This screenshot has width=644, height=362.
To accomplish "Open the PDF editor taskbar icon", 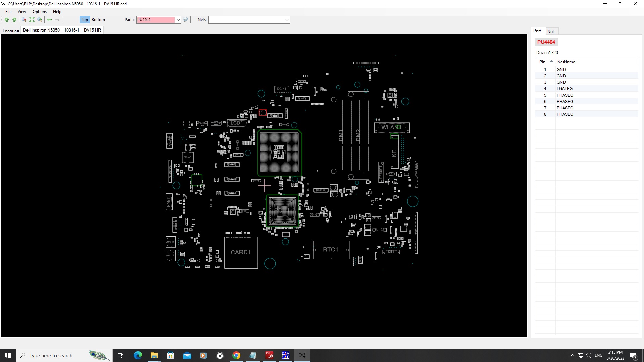I will click(269, 355).
